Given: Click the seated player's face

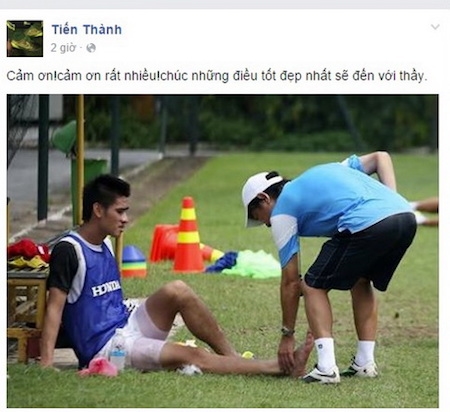Looking at the screenshot, I should point(118,211).
